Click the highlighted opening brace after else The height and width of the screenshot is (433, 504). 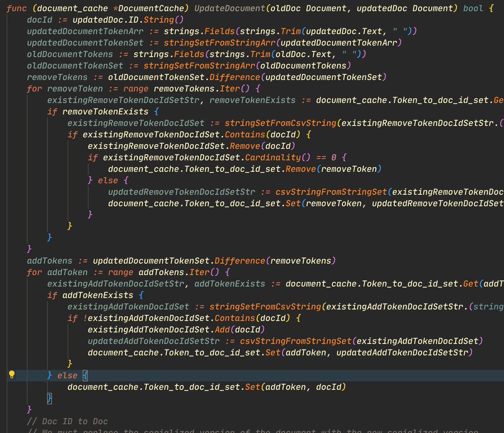85,375
